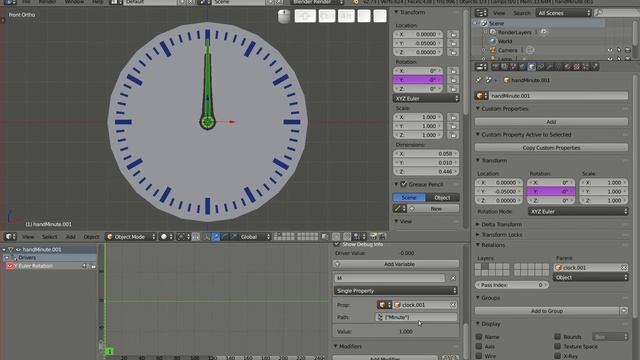The image size is (640, 360).
Task: Enable the Bounds display checkbox
Action: pos(558,337)
